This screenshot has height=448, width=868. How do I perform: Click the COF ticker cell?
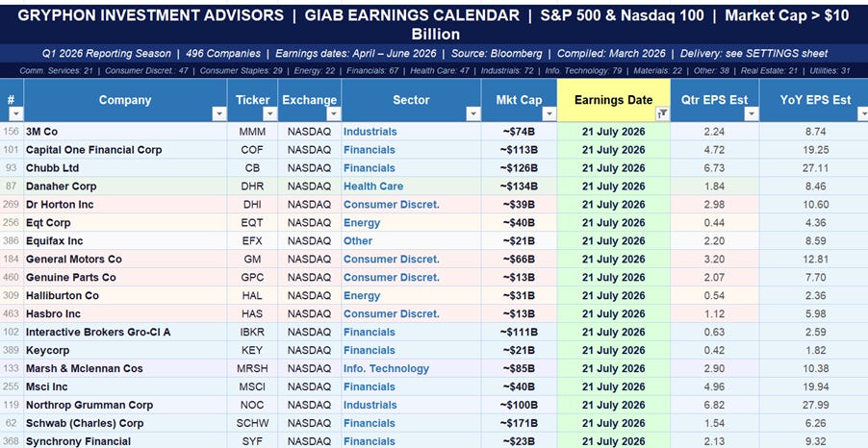coord(252,150)
